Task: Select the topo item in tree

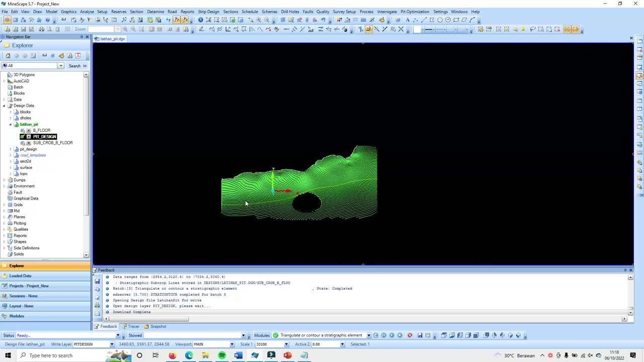Action: click(x=24, y=174)
